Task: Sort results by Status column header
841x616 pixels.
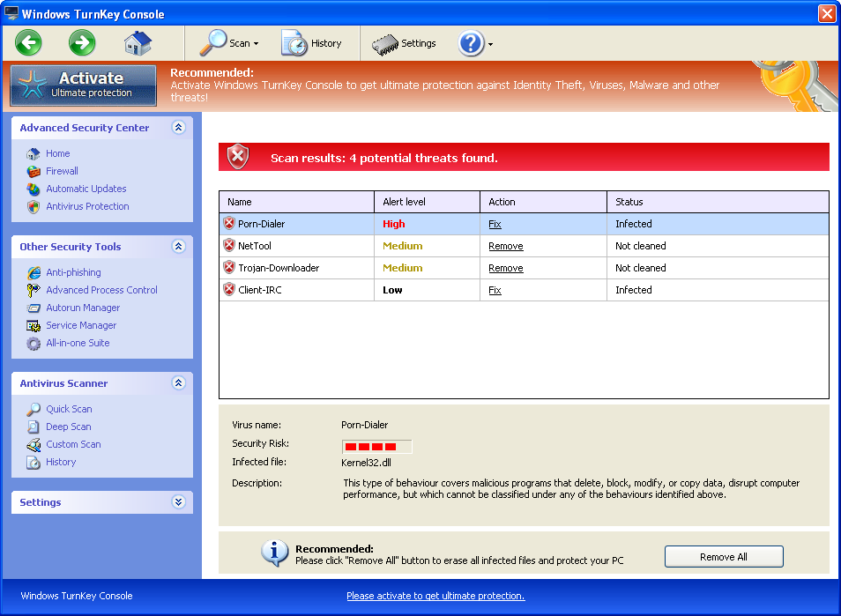Action: pyautogui.click(x=718, y=202)
